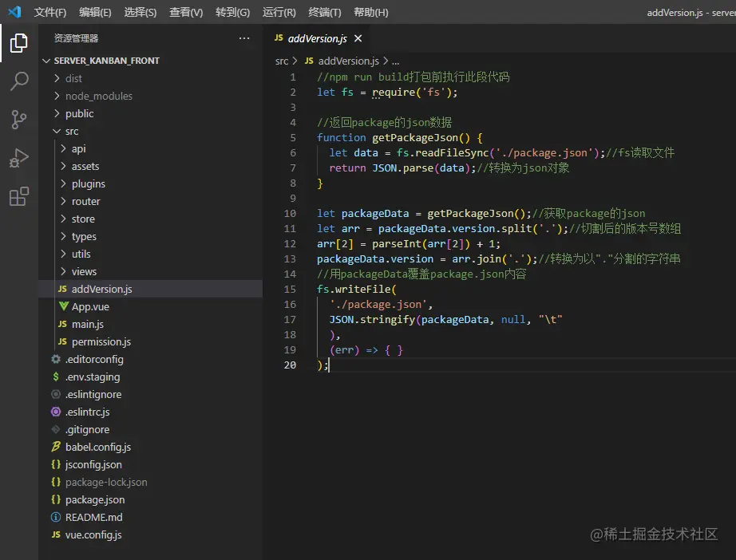
Task: Collapse the src folder
Action: (72, 131)
